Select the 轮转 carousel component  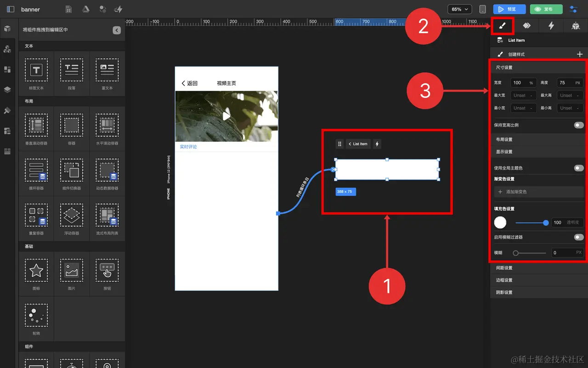[x=36, y=319]
